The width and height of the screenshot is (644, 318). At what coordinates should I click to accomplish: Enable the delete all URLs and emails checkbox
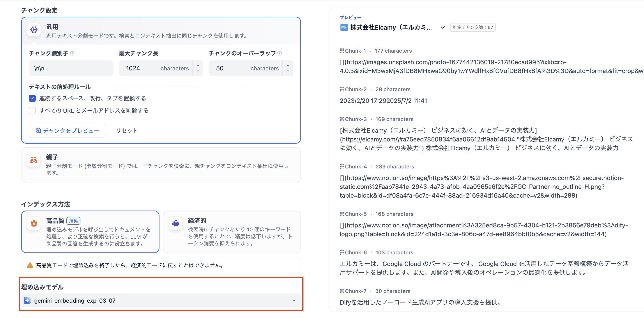(32, 111)
